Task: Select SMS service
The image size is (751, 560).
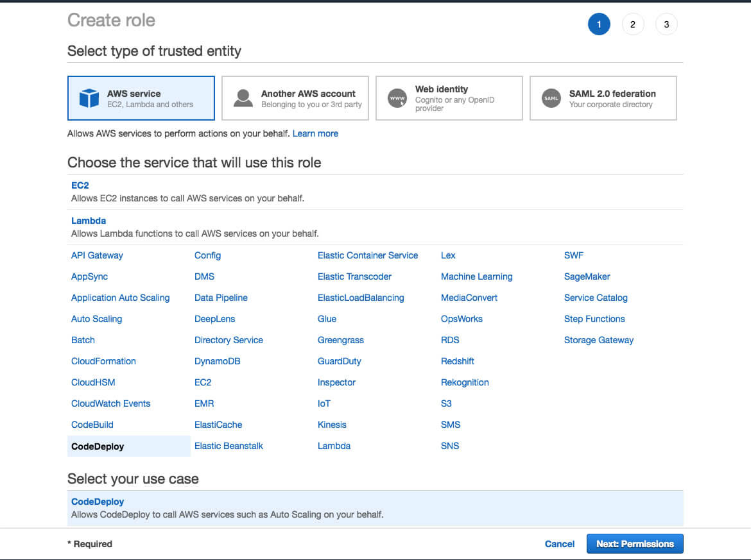Action: [450, 425]
